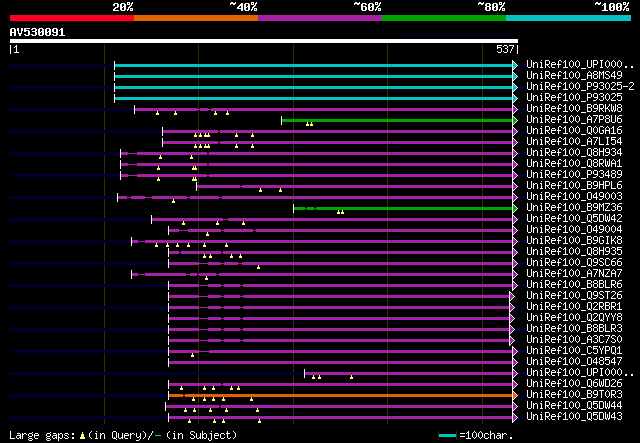
Task: Select the UniRef100_B9T0R3 label
Action: pos(574,395)
